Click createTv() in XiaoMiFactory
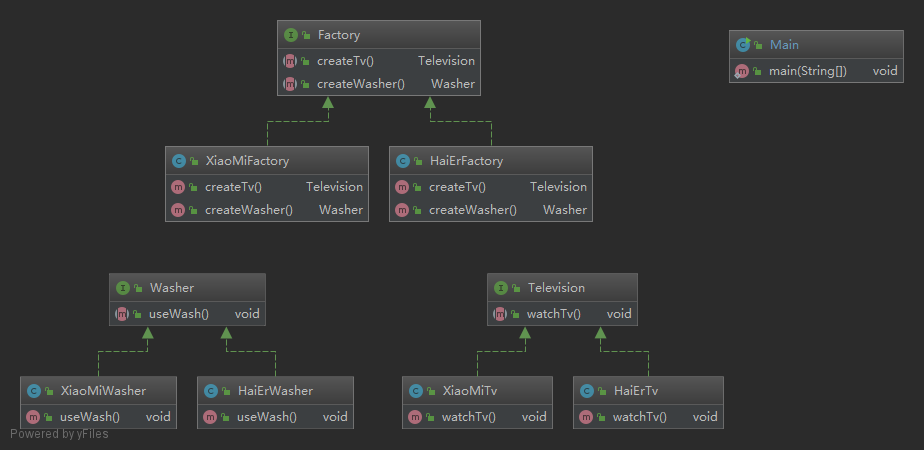 (233, 187)
